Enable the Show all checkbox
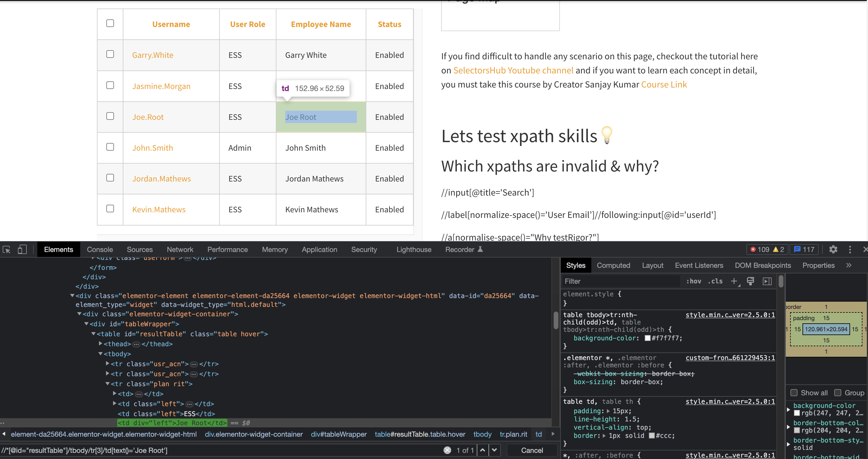Screen dimensions: 868x459 tap(795, 393)
